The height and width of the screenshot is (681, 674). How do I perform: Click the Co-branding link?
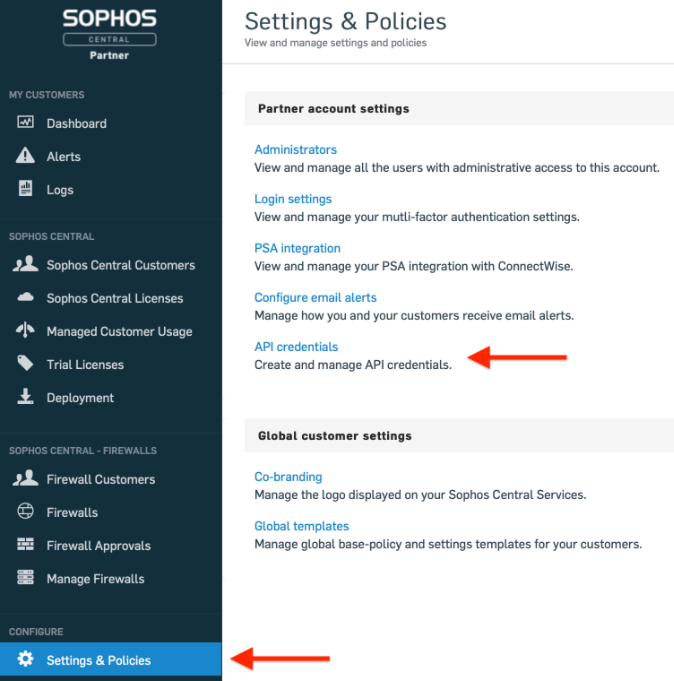click(x=288, y=477)
